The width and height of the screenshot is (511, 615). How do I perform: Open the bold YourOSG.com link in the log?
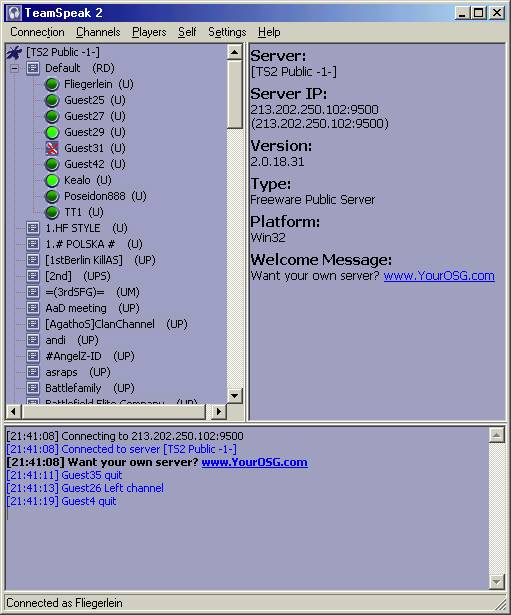click(255, 462)
